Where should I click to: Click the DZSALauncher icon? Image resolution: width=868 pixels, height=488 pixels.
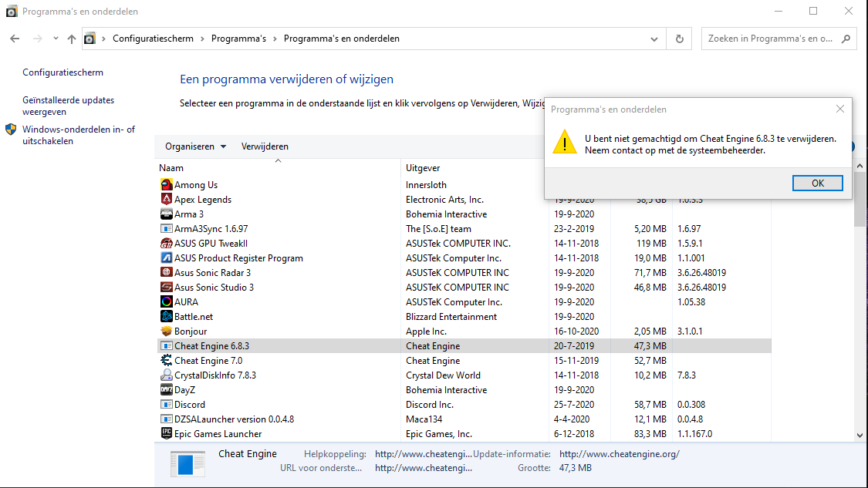pos(166,419)
